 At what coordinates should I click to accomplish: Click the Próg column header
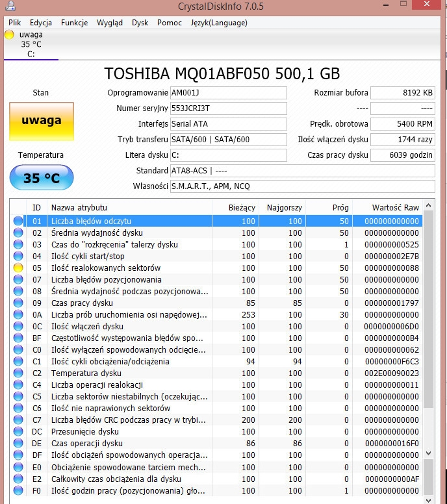click(329, 208)
